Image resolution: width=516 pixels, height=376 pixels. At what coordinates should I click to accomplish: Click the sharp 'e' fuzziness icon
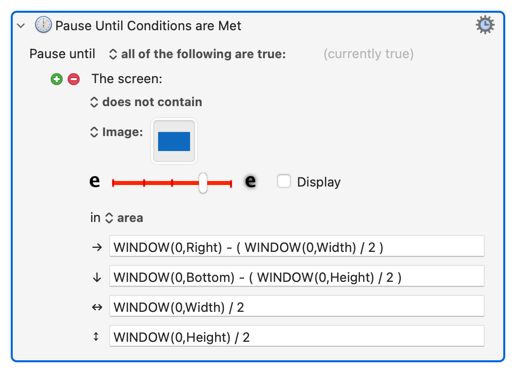95,182
